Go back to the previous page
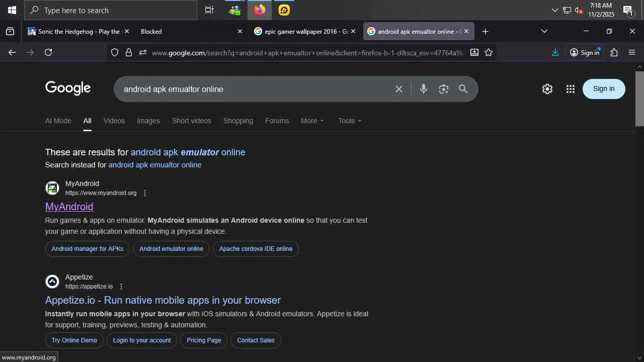The width and height of the screenshot is (644, 362). point(12,52)
